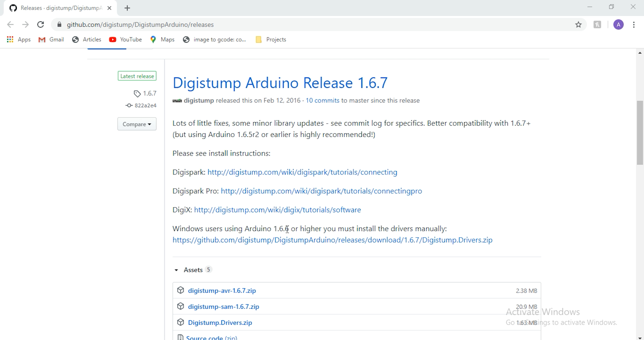Open the Chrome profile avatar

[619, 24]
